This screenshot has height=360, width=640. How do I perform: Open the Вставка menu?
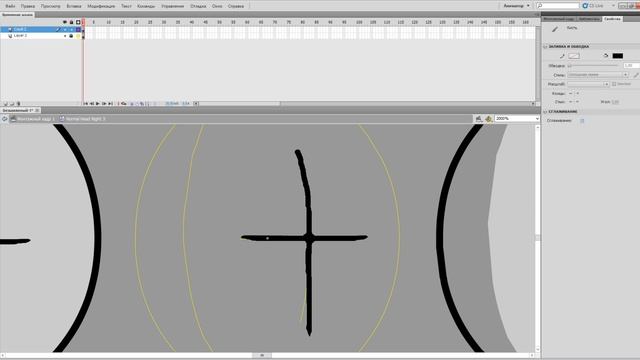click(74, 6)
